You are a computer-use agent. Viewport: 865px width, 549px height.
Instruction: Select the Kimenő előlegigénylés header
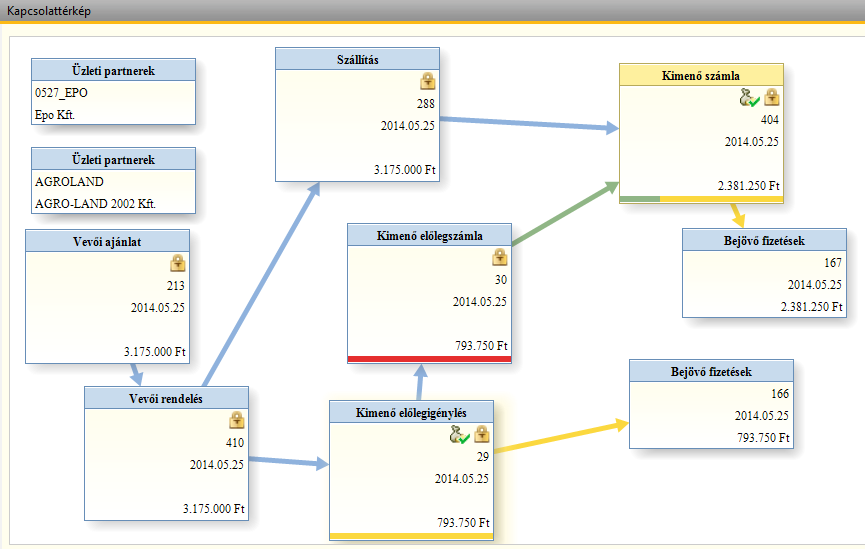[x=412, y=412]
